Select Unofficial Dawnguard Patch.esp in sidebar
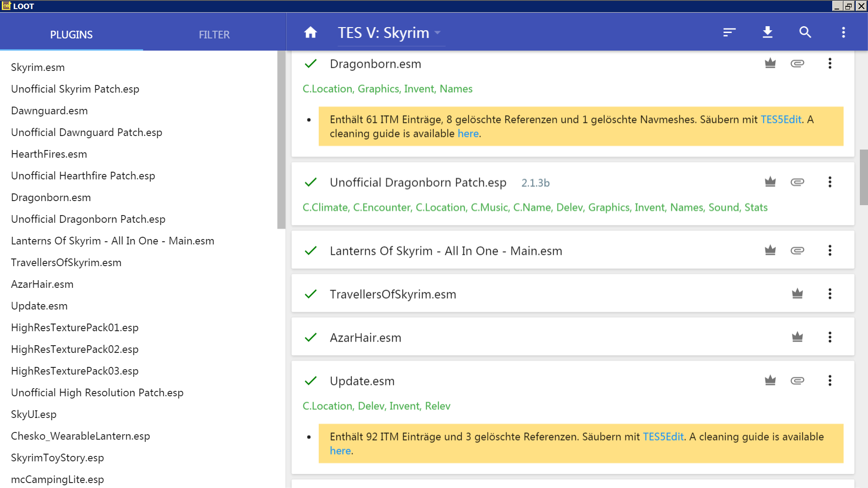 (x=86, y=132)
